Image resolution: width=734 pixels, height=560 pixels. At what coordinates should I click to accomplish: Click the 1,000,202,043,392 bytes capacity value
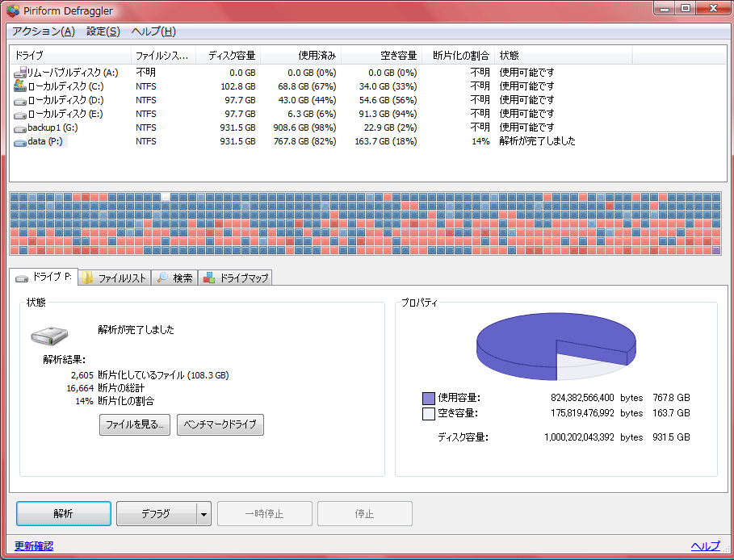tap(579, 437)
